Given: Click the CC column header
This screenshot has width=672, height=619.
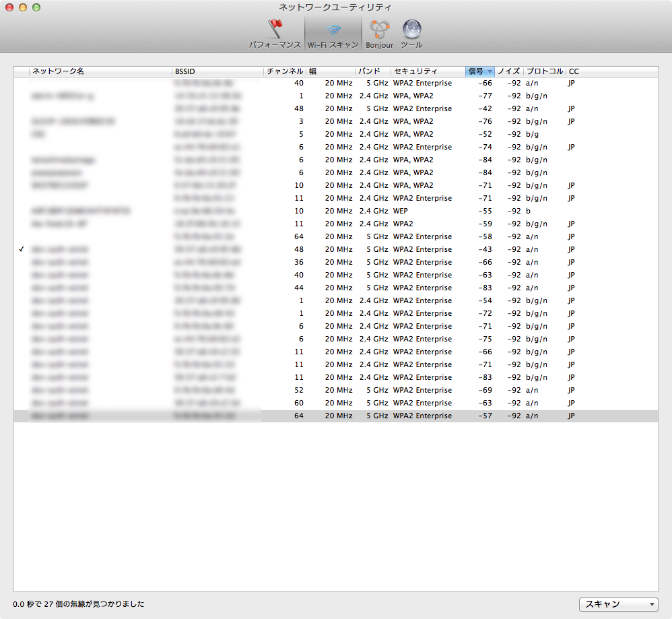Looking at the screenshot, I should (574, 71).
